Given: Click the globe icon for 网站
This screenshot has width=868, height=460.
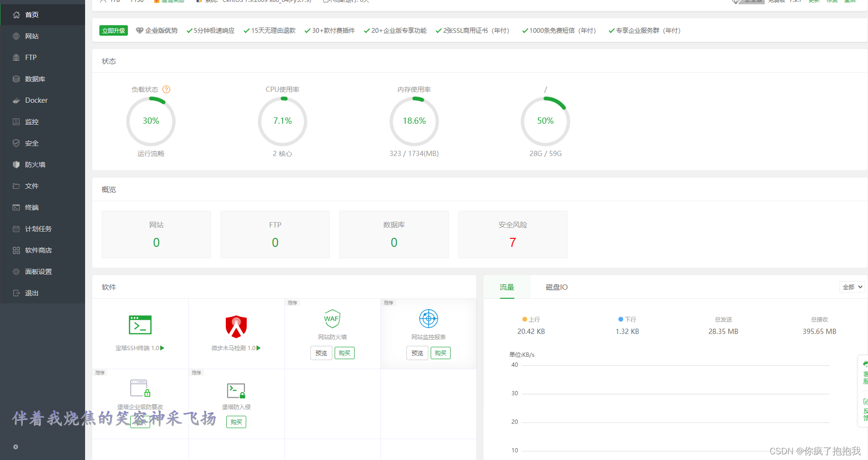Looking at the screenshot, I should (x=16, y=36).
